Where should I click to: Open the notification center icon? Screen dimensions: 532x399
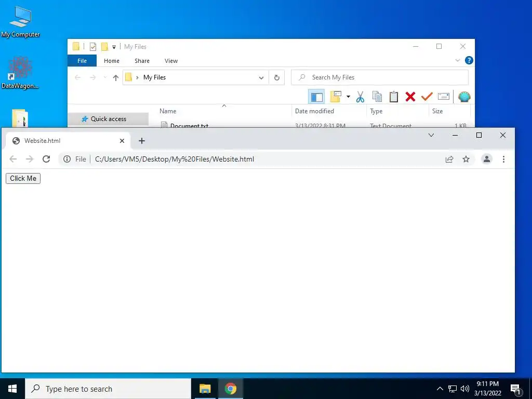[x=516, y=389]
